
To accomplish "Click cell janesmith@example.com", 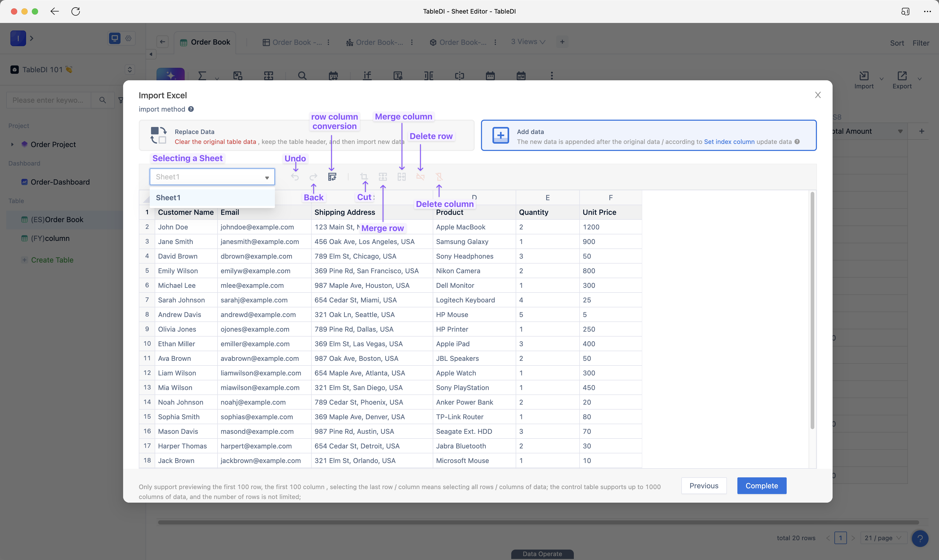I will click(264, 241).
